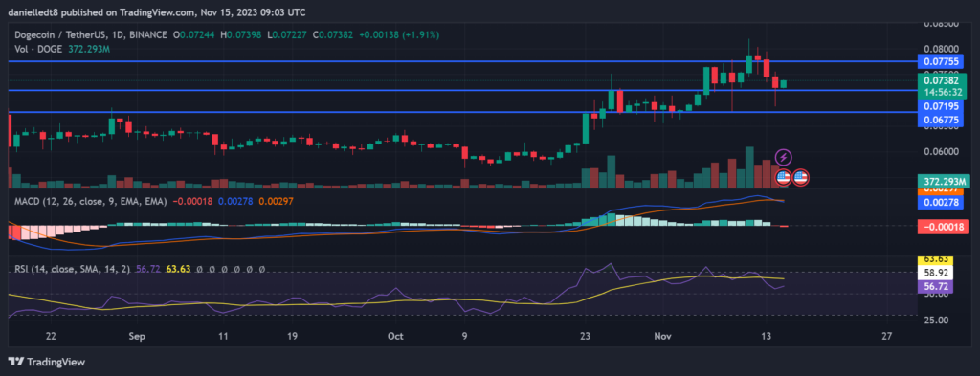980x376 pixels.
Task: Click the 372.293M value in volume legend
Action: tap(88, 49)
